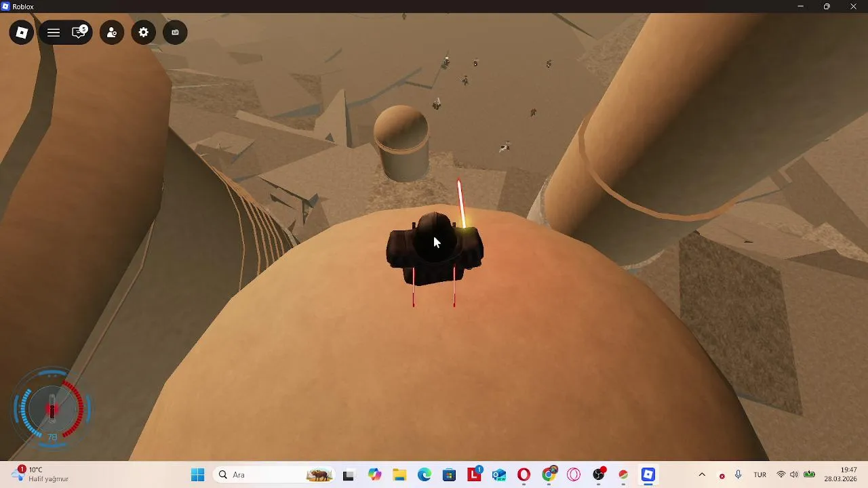Open the gear settings button in game
868x488 pixels.
(x=144, y=33)
